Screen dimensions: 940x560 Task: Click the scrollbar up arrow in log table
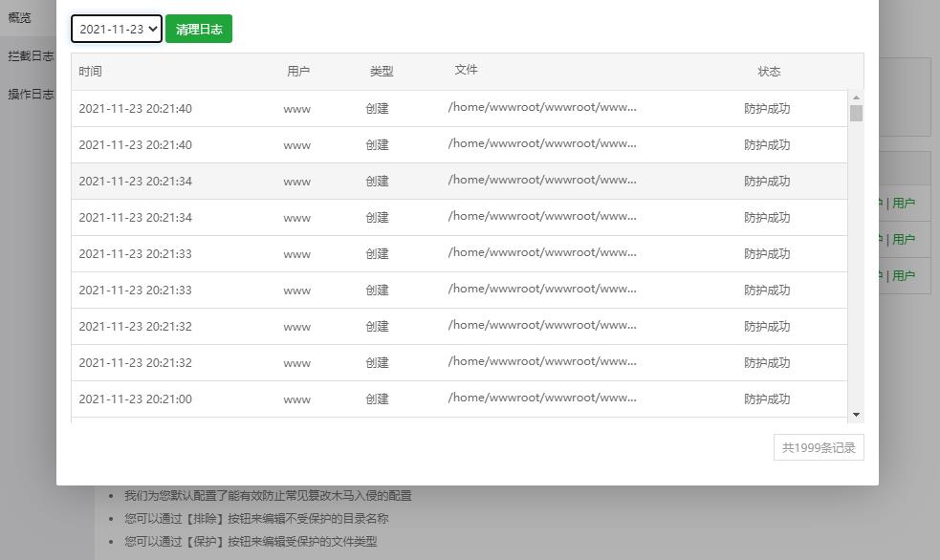point(856,97)
